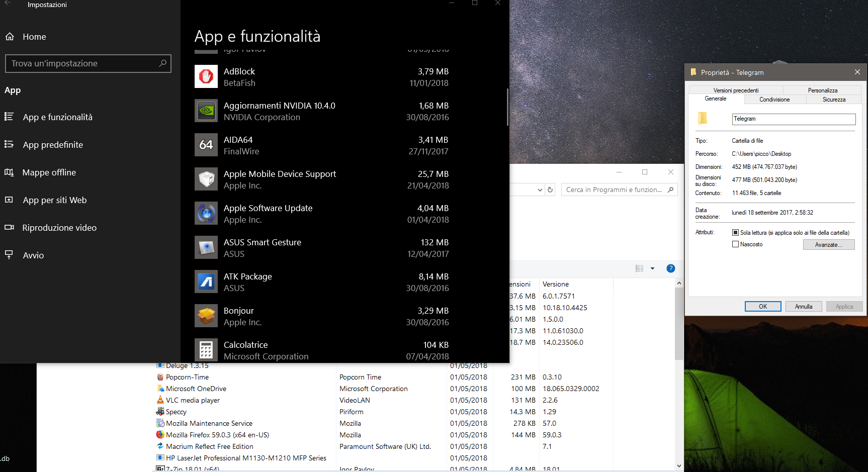Click the App e funzionalità list icon
Viewport: 868px width, 472px height.
pos(9,117)
